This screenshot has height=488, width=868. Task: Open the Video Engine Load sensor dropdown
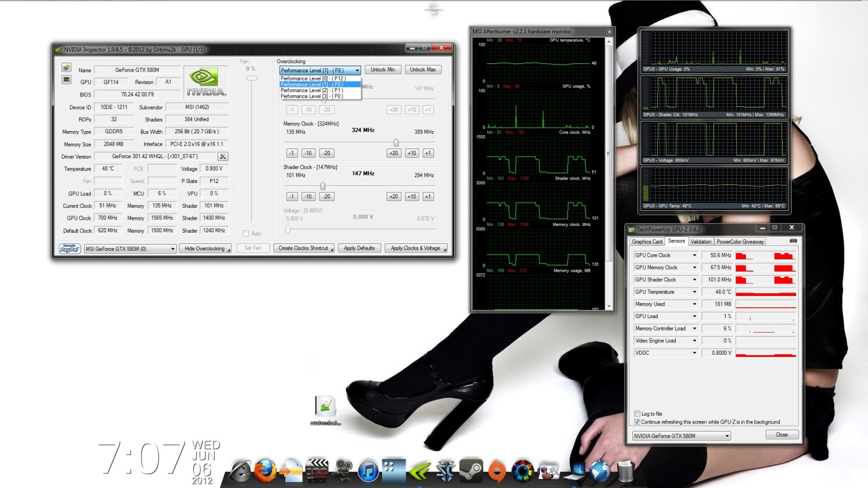point(695,341)
